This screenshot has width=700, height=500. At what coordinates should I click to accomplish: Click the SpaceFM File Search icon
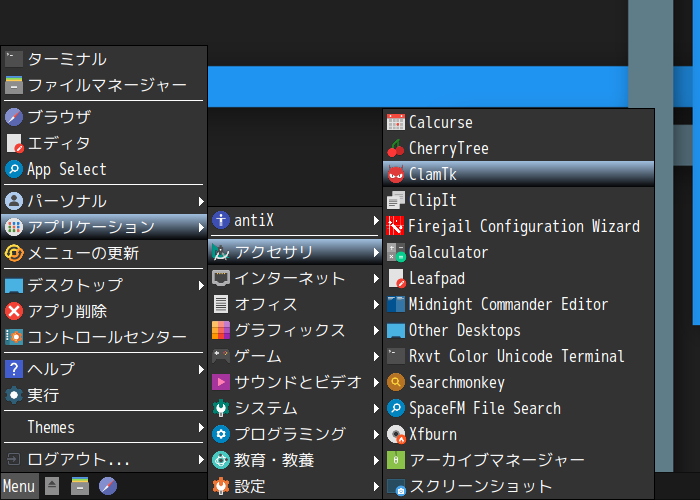tap(396, 408)
